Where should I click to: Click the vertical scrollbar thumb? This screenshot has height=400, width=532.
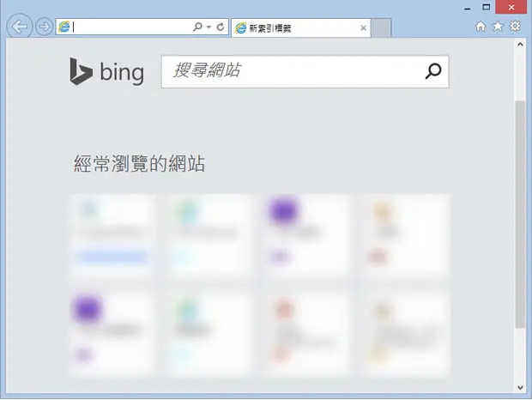pyautogui.click(x=520, y=214)
